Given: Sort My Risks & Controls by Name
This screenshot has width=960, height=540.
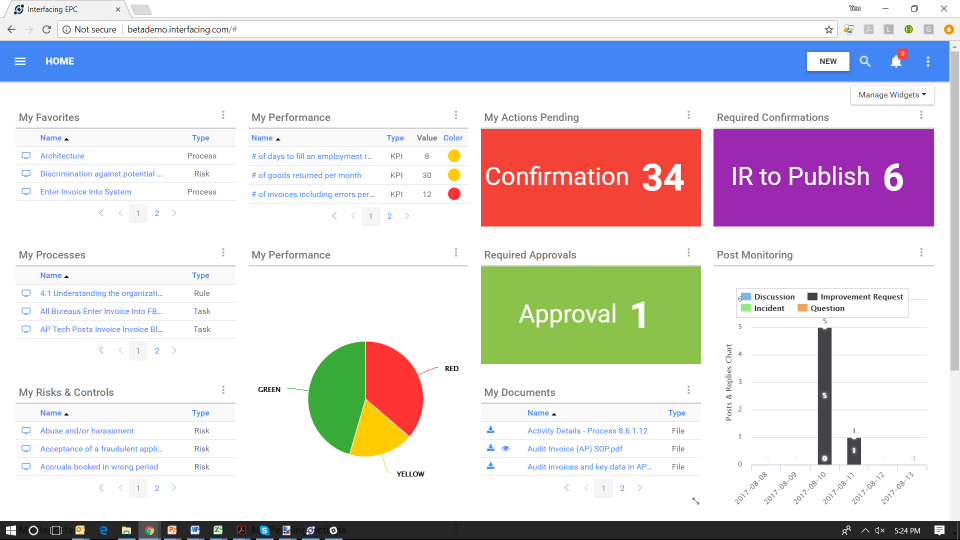Looking at the screenshot, I should tap(54, 413).
